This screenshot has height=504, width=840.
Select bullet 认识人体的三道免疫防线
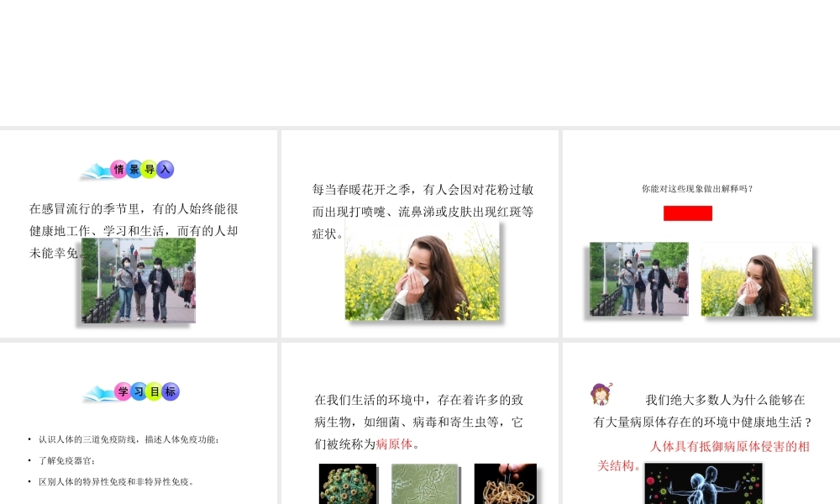coord(129,439)
